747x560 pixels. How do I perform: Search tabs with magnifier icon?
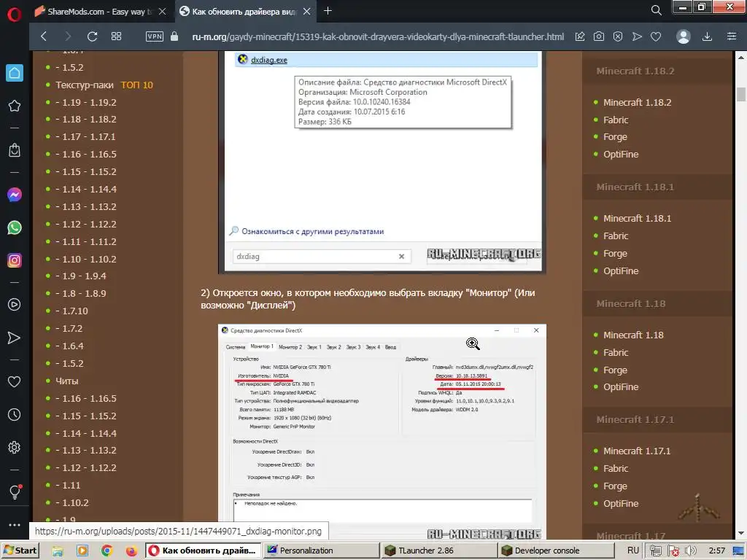pyautogui.click(x=656, y=10)
